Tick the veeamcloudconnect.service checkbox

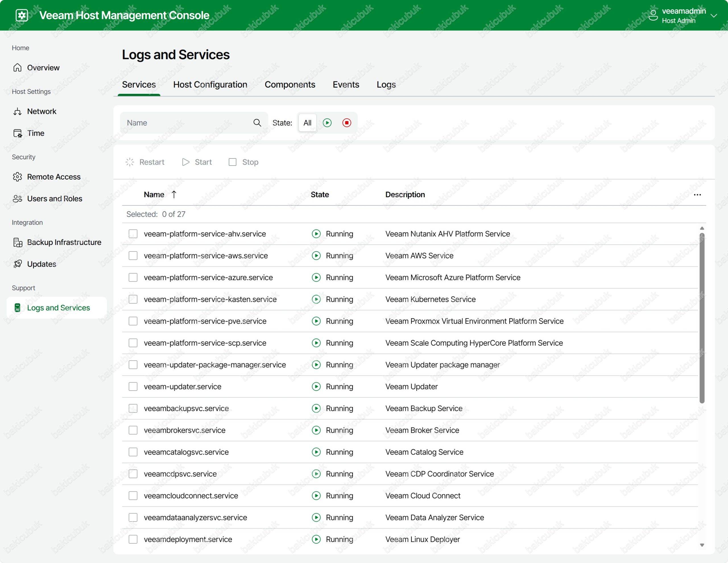133,496
